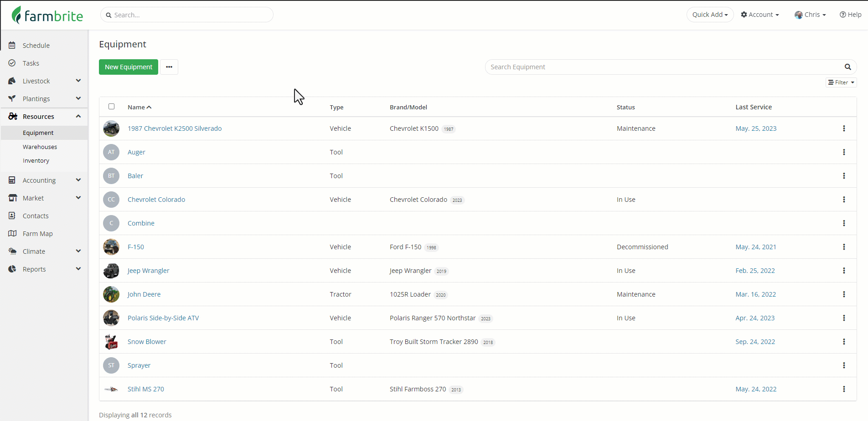Open row actions for Stihl MS 270

point(844,389)
